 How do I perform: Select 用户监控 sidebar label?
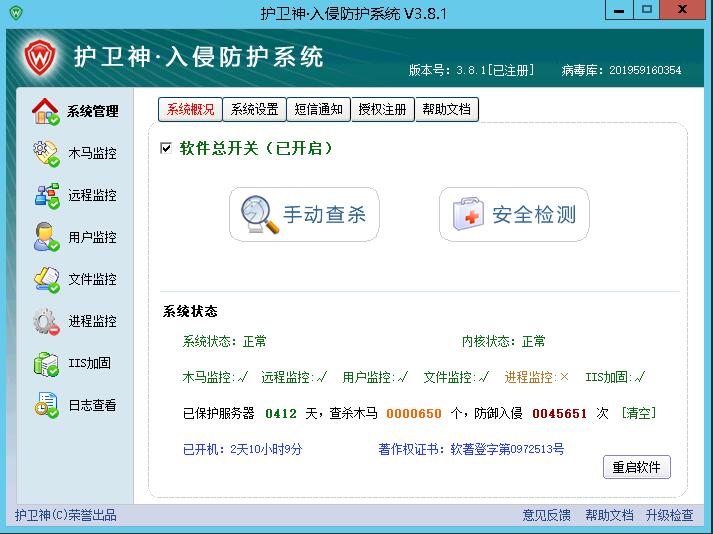(92, 237)
